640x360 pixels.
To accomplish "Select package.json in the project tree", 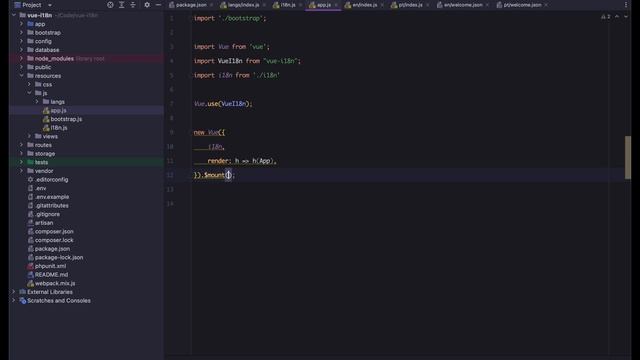I will (52, 249).
